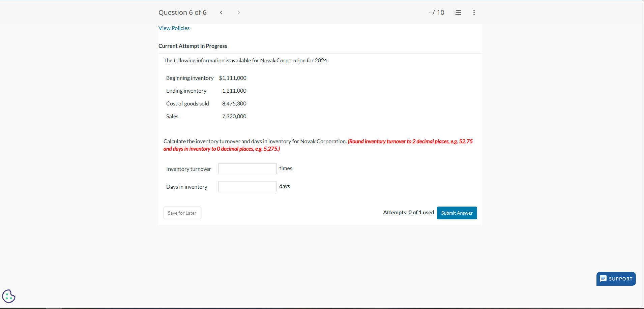Click Save for Later
The image size is (644, 309).
point(182,213)
